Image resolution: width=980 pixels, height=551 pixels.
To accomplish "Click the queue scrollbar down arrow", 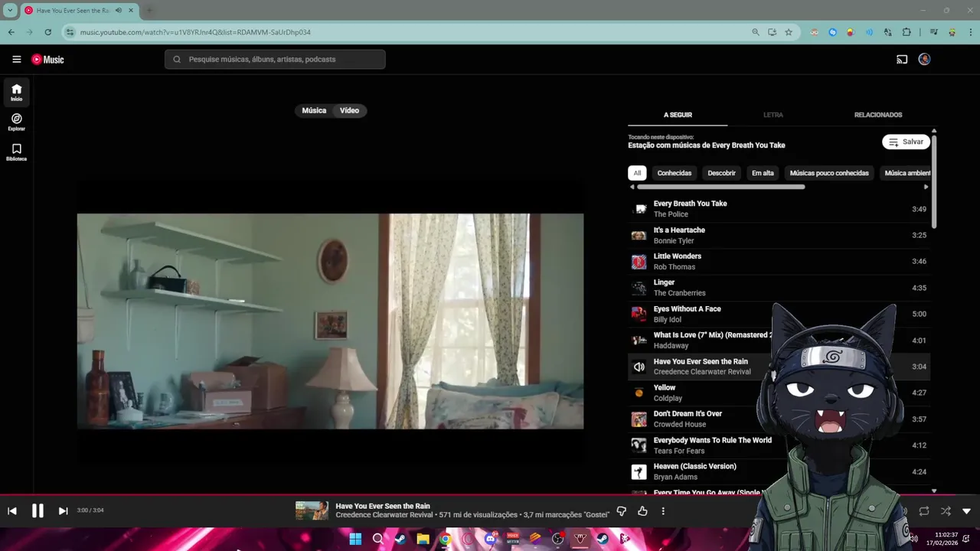I will tap(934, 491).
